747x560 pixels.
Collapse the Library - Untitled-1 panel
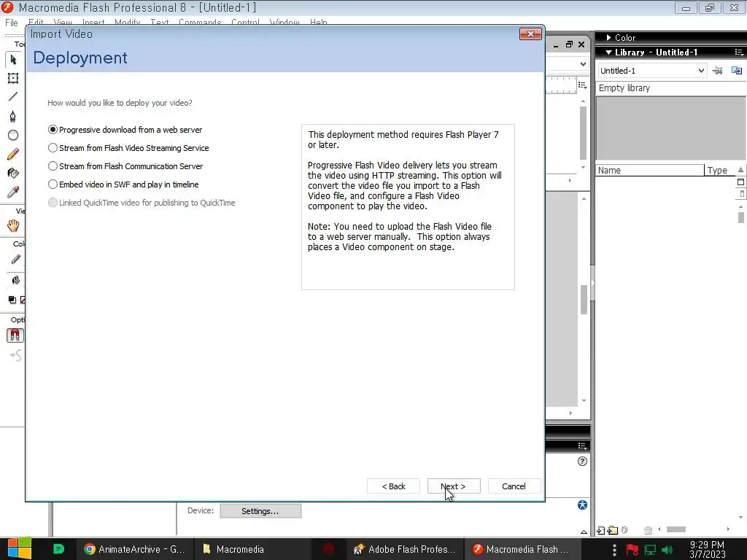click(x=608, y=52)
